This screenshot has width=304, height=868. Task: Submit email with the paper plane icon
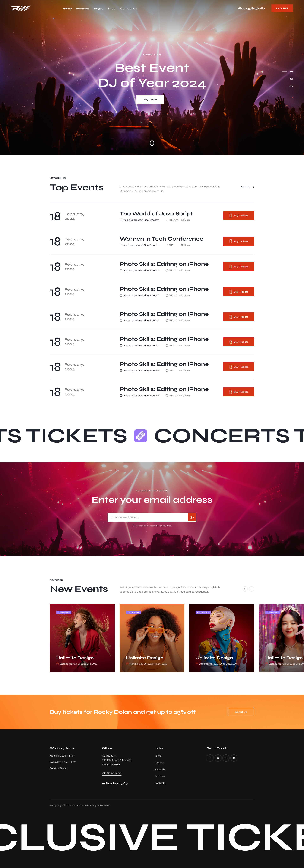coord(192,517)
